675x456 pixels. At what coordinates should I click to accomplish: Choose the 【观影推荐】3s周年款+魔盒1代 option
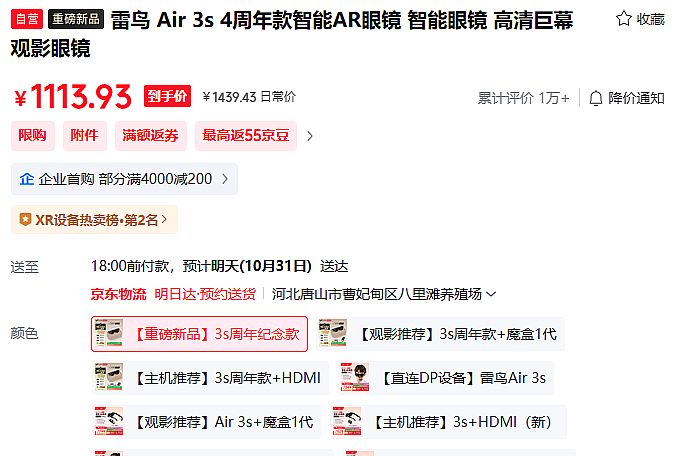click(x=440, y=334)
